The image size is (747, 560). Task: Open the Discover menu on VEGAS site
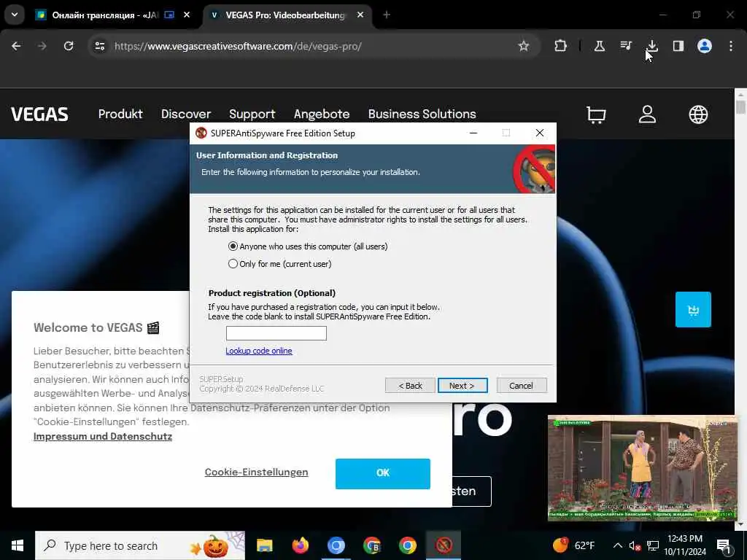[x=186, y=114]
